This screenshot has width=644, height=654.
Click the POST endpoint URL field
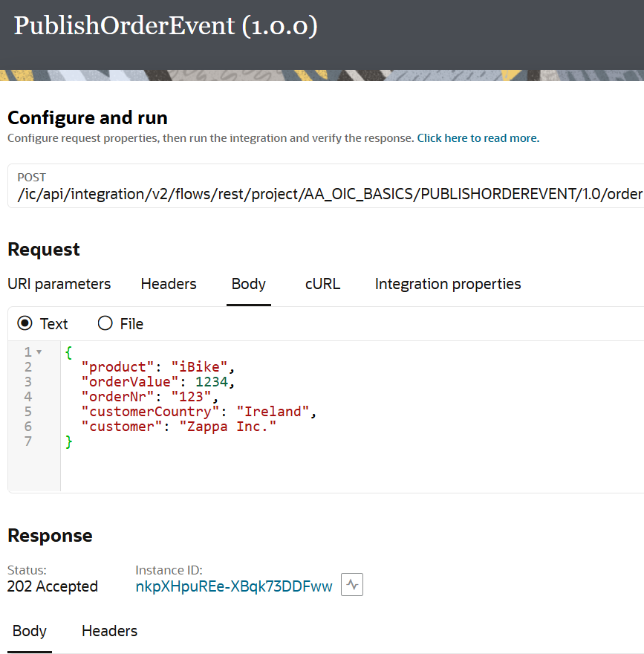[x=326, y=186]
